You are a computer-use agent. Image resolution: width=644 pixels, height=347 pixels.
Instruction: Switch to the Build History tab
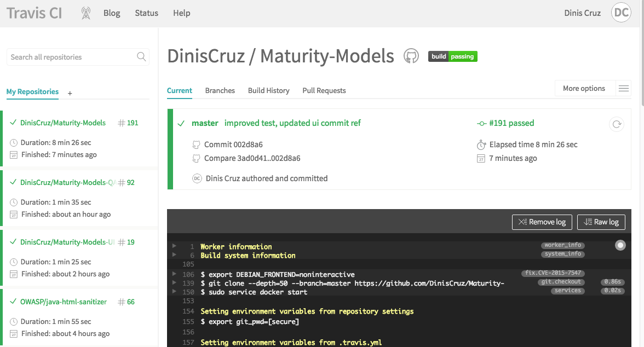pos(268,90)
